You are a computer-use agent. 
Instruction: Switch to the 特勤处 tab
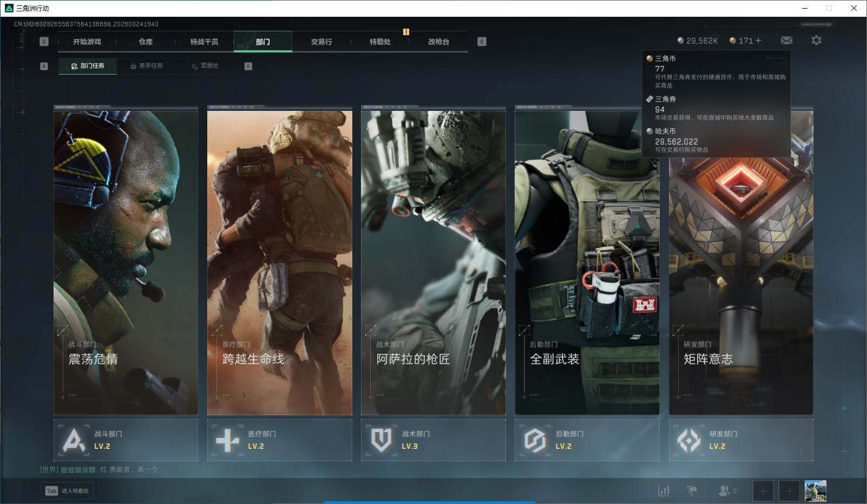(380, 42)
